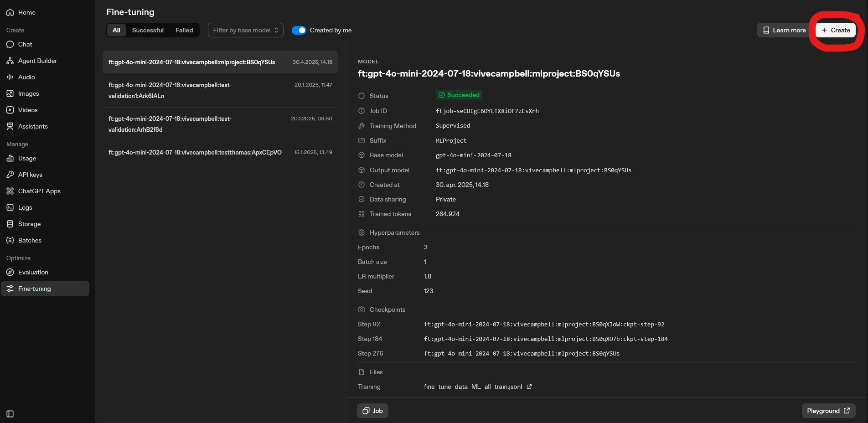Click the copy icon on Job button
This screenshot has width=868, height=423.
(366, 411)
